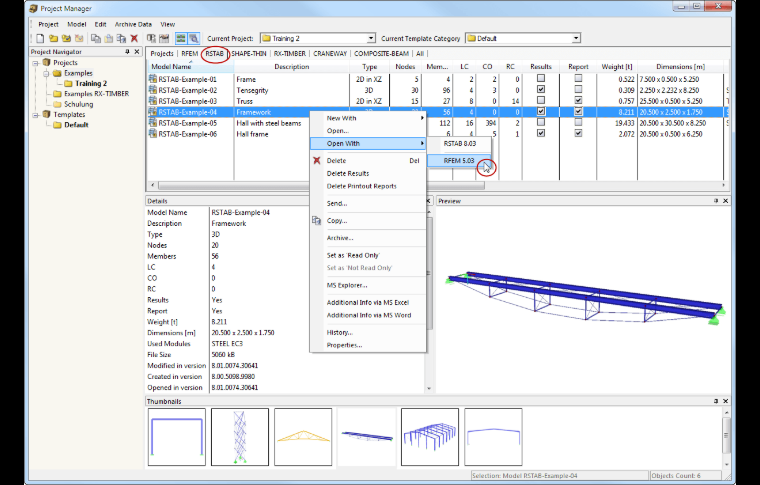This screenshot has width=760, height=485.
Task: Choose RFEM 5.03 in Open With submenu
Action: click(x=459, y=160)
